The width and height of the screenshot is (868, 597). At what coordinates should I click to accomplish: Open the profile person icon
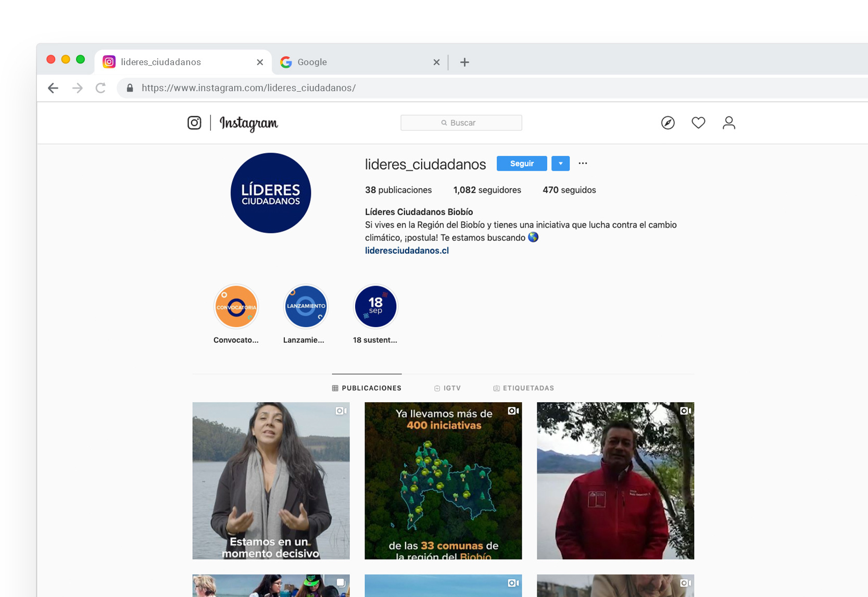click(728, 123)
